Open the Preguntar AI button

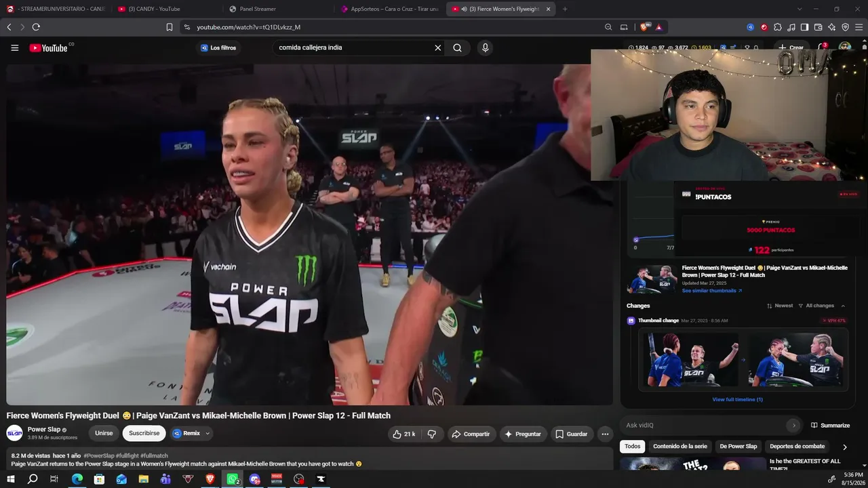(x=523, y=434)
